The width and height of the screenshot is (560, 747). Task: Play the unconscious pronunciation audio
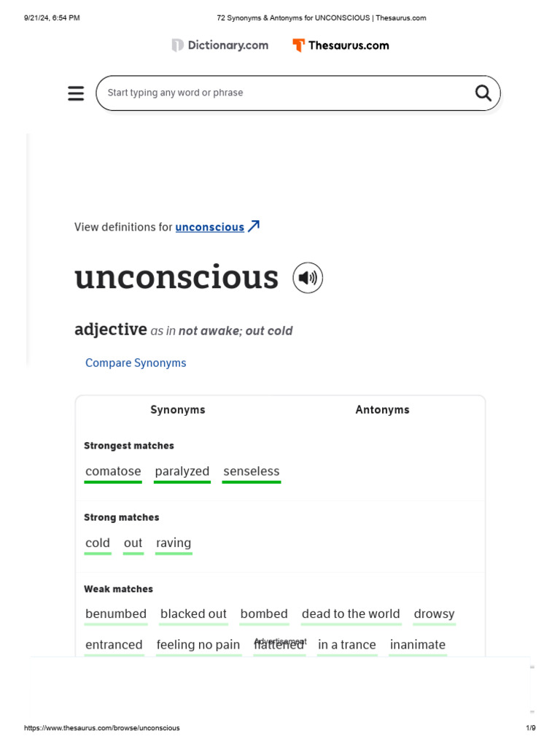pos(308,278)
